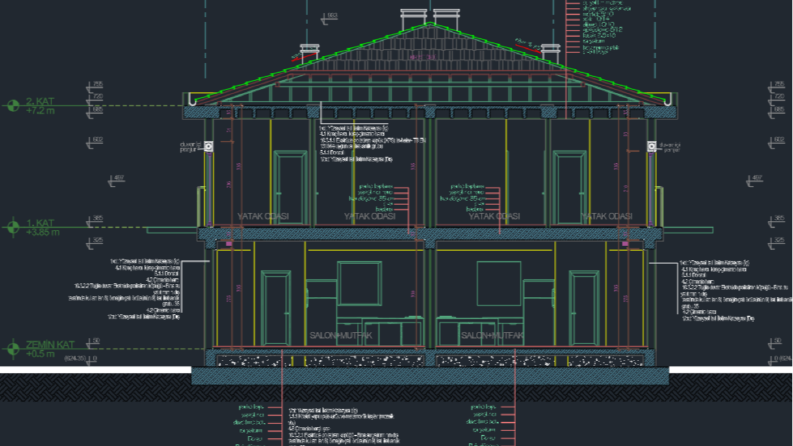Click the right-side "duvar içi panjur" annotation
The height and width of the screenshot is (446, 793).
point(671,147)
